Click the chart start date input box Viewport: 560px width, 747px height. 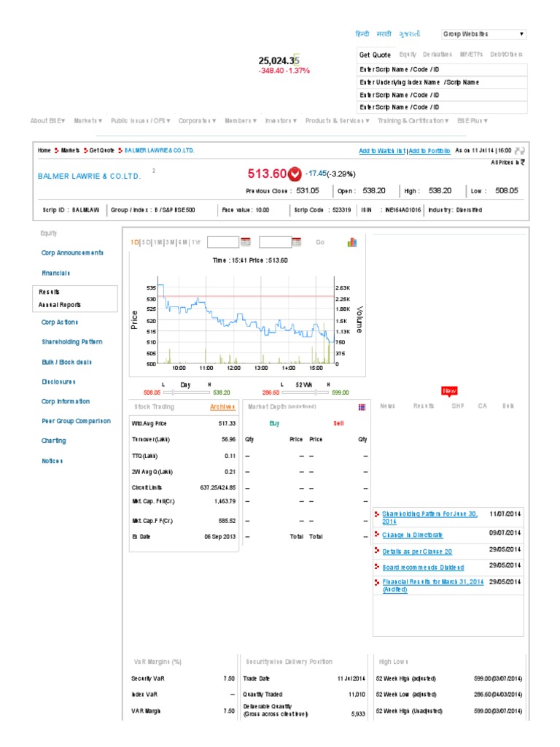click(x=223, y=242)
